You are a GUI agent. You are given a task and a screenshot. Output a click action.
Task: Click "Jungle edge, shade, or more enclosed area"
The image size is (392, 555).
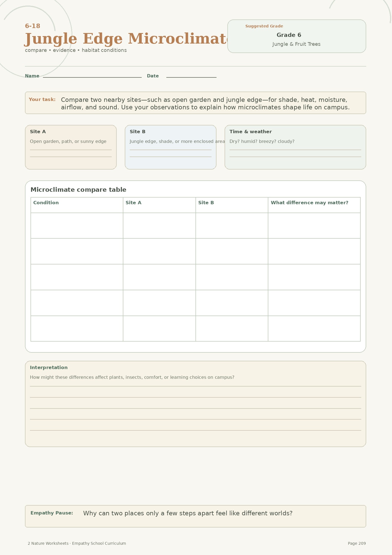tap(177, 142)
